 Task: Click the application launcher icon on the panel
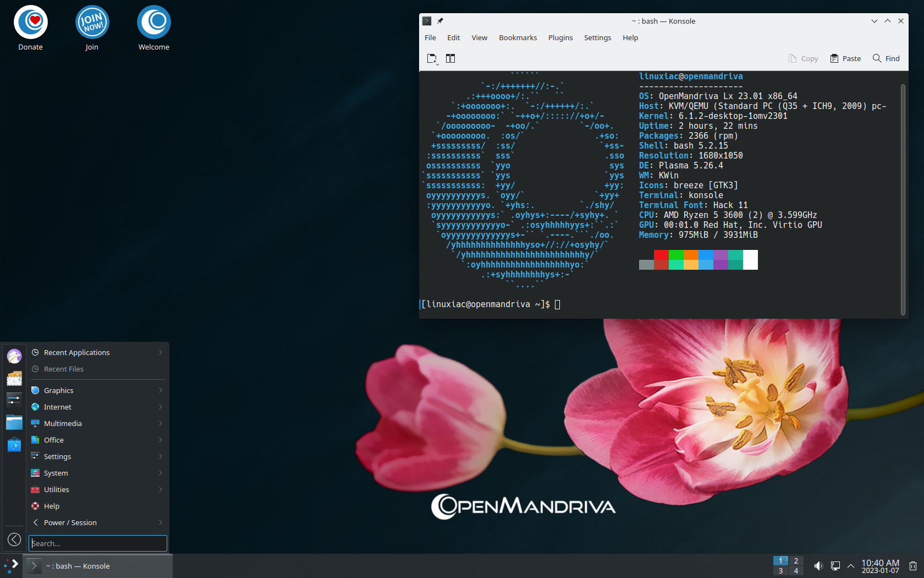click(x=11, y=566)
